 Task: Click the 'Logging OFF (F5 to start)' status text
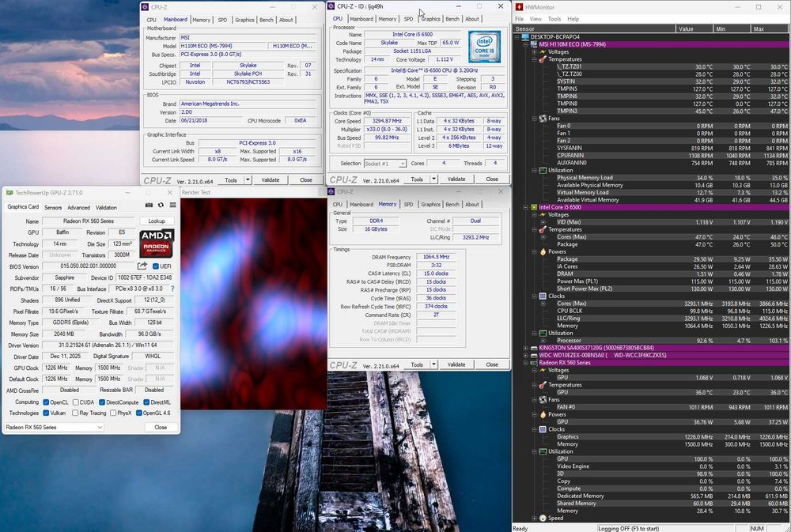[x=629, y=529]
